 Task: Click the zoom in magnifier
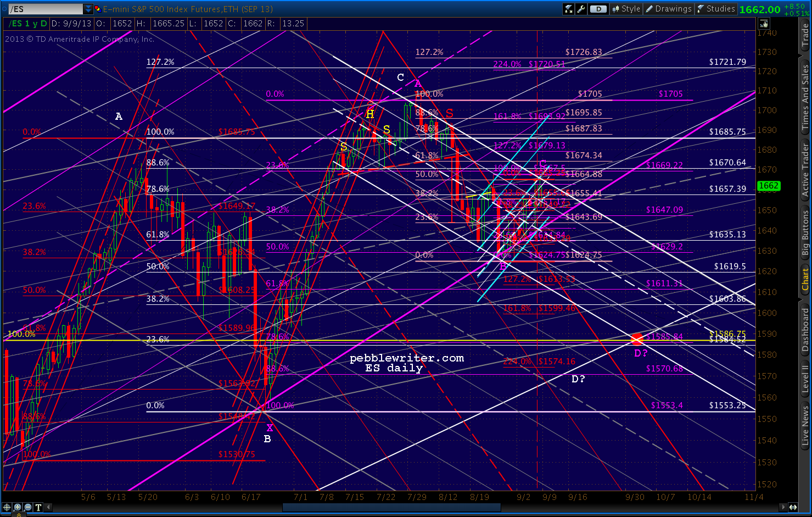tap(17, 507)
